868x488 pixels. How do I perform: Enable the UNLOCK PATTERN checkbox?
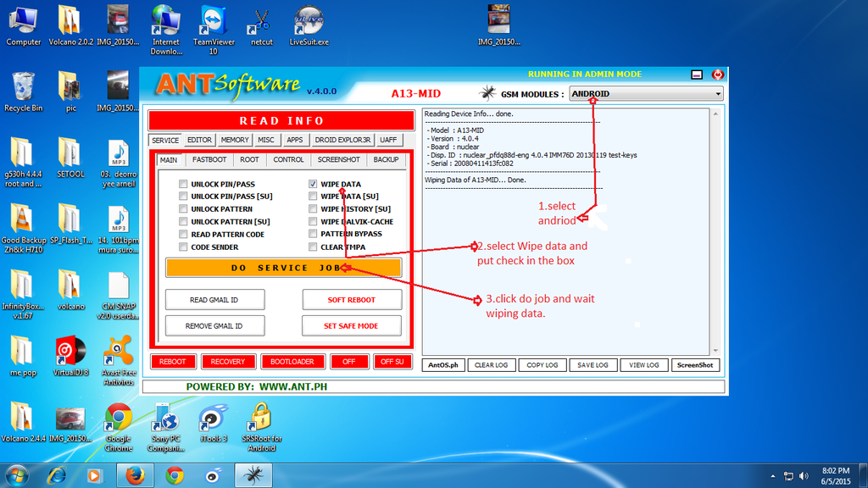click(183, 209)
